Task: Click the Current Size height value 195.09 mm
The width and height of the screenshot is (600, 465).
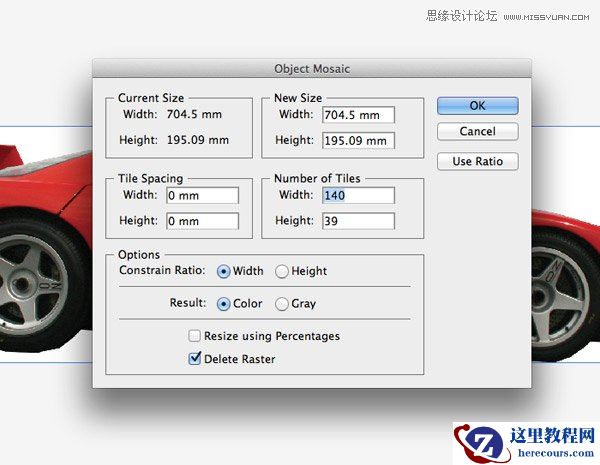Action: [198, 140]
